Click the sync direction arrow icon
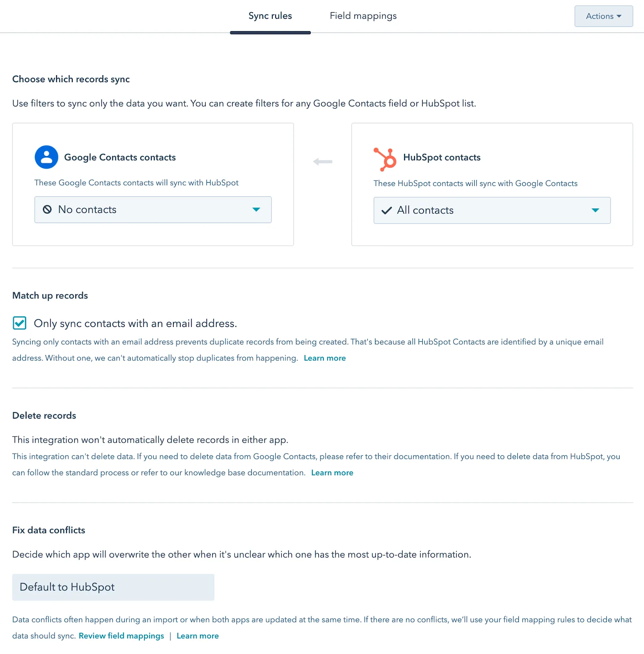This screenshot has height=654, width=644. tap(323, 162)
